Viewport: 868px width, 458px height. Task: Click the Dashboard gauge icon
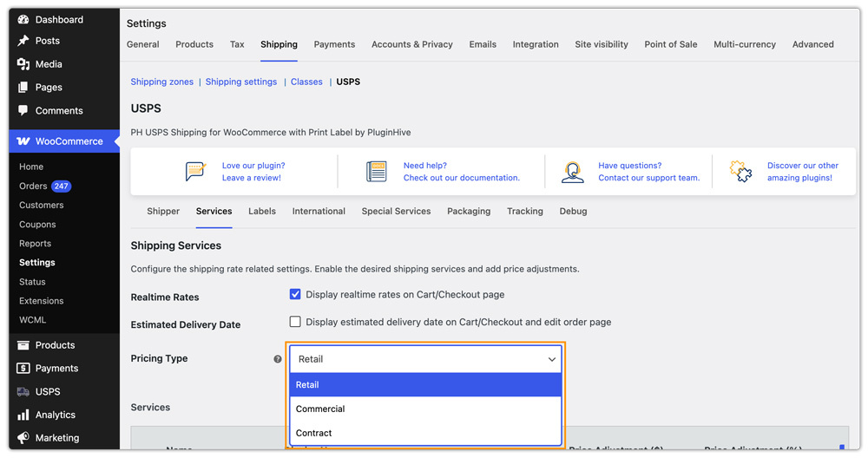click(23, 19)
